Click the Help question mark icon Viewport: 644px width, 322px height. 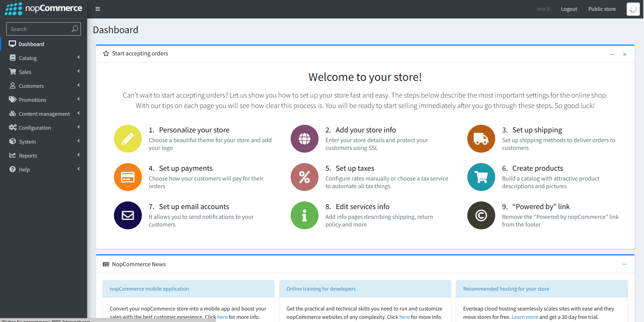13,169
